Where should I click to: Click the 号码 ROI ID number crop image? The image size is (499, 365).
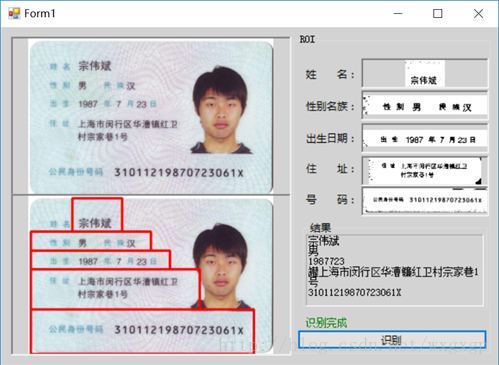click(425, 201)
